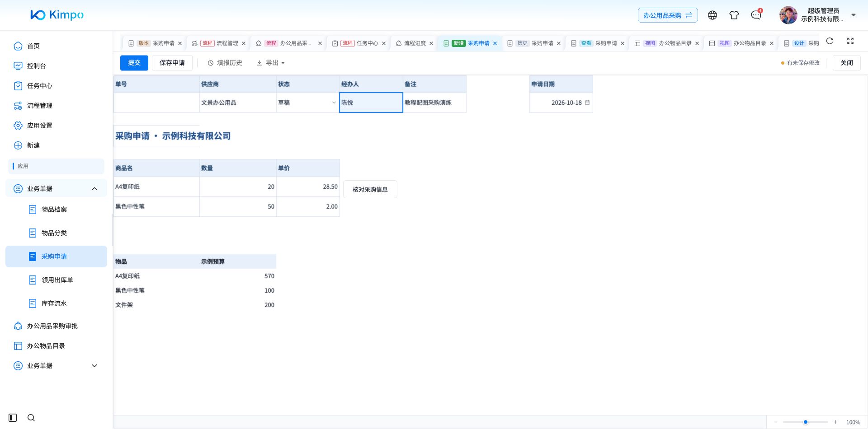
Task: Switch to the 流程进度 tab
Action: click(414, 43)
